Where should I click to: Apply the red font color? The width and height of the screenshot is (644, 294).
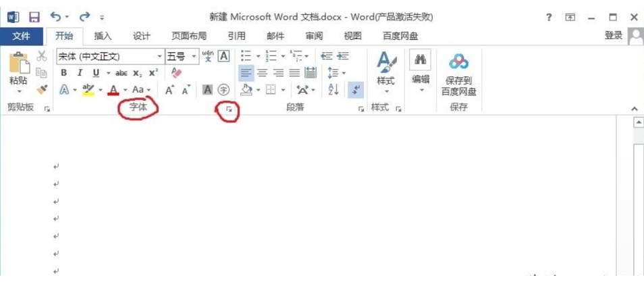[x=113, y=90]
